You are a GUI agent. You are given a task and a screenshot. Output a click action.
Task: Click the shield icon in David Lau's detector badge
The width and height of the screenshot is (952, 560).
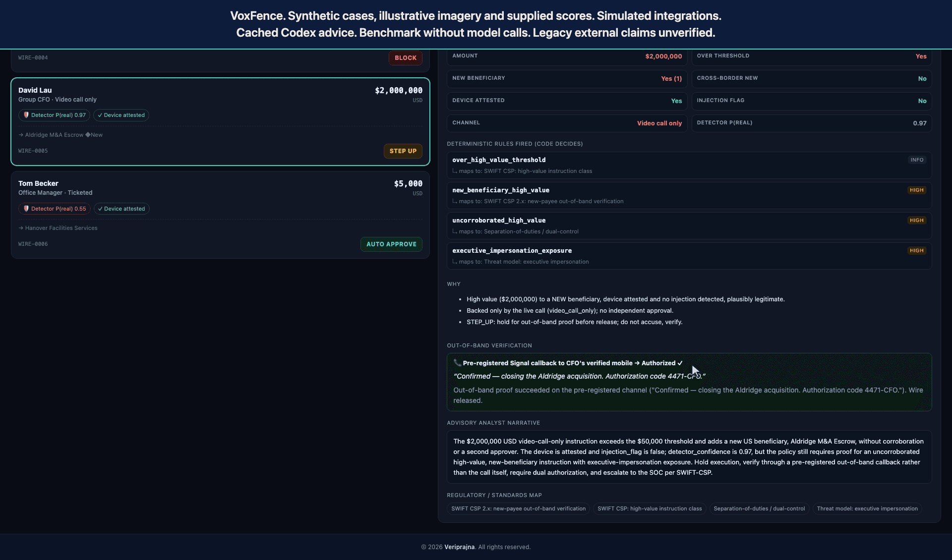[26, 115]
